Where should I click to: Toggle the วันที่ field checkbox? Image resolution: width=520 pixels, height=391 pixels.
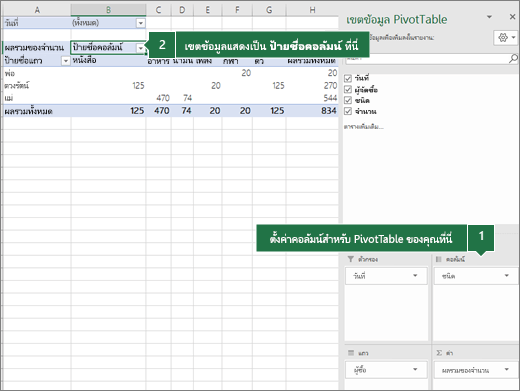(x=348, y=78)
